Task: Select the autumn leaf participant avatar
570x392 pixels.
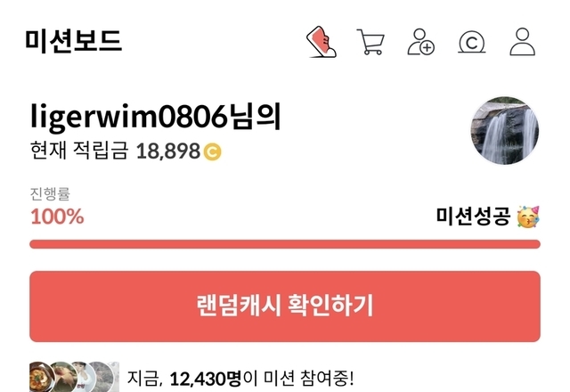Action: click(62, 377)
